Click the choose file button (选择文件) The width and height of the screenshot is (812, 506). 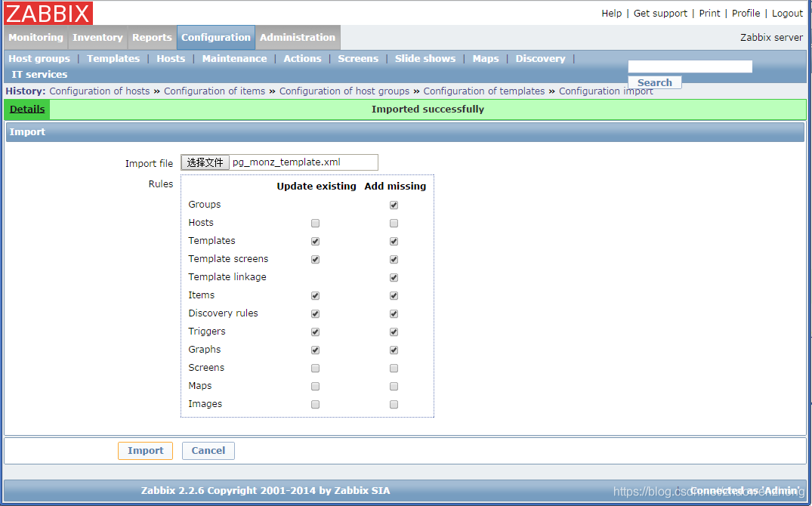click(x=205, y=162)
